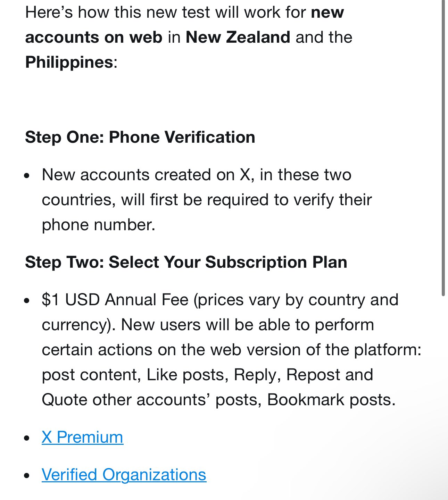
Task: Open the Verified Organizations link
Action: coord(124,474)
